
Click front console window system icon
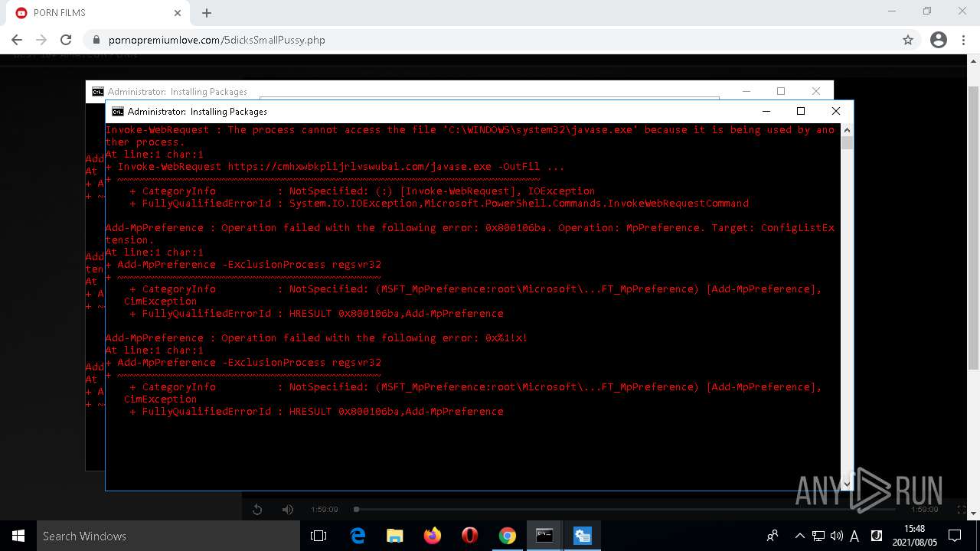point(117,111)
